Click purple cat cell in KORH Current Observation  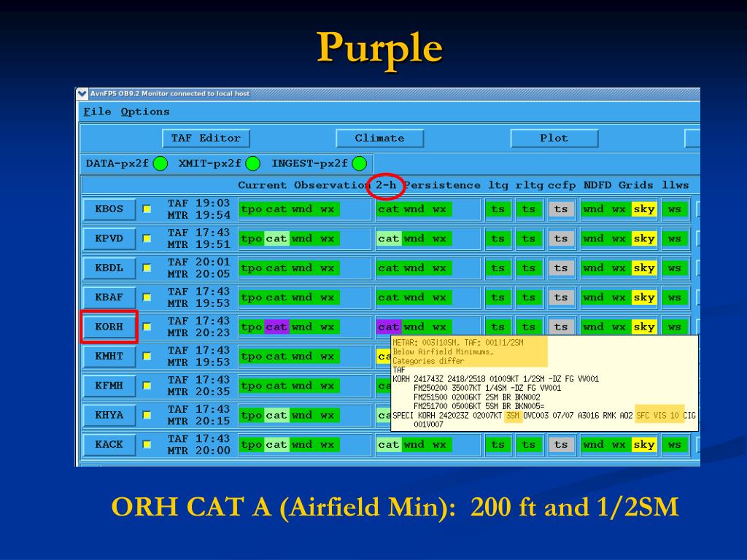276,327
